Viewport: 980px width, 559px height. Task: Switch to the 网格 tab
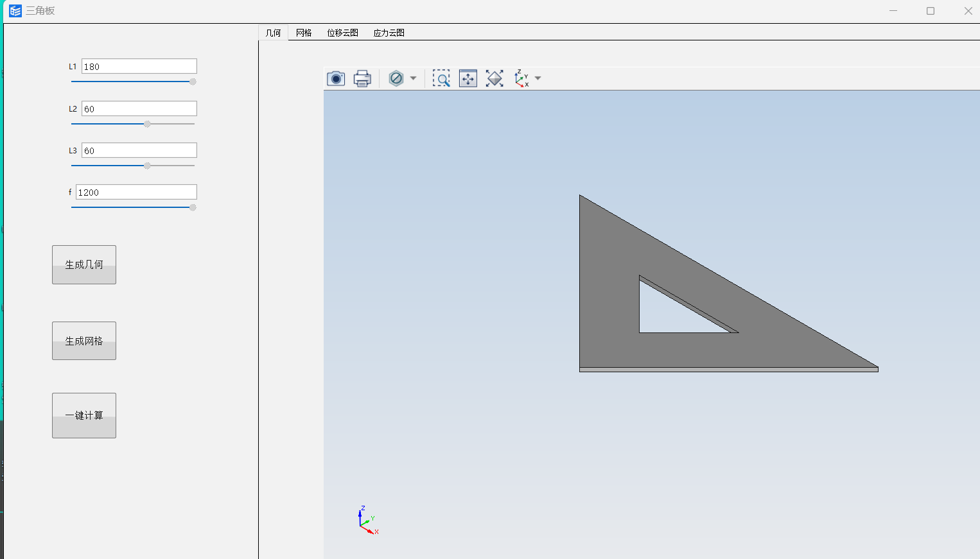[304, 33]
